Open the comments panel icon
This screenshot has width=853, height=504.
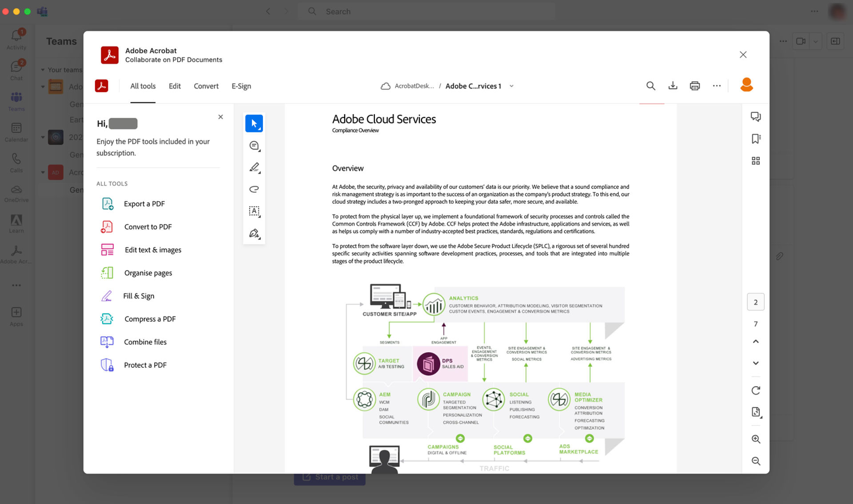(x=755, y=116)
